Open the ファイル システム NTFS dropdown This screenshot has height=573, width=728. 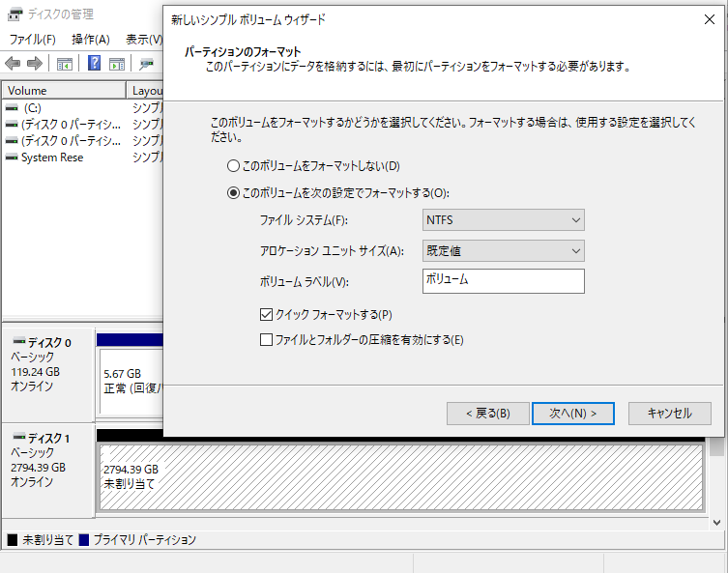tap(504, 220)
